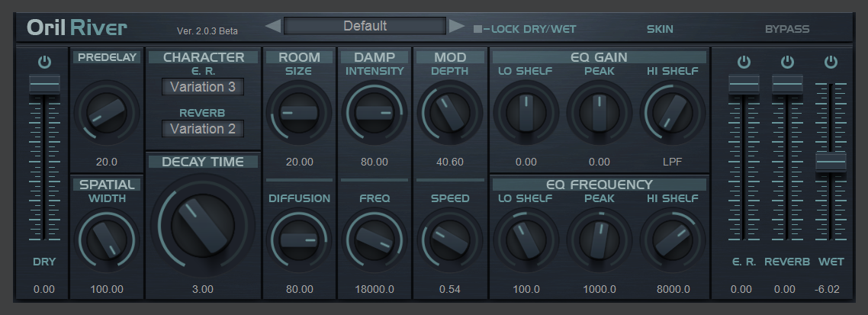Viewport: 868px width, 315px height.
Task: Toggle the E. R. channel power button
Action: (744, 62)
